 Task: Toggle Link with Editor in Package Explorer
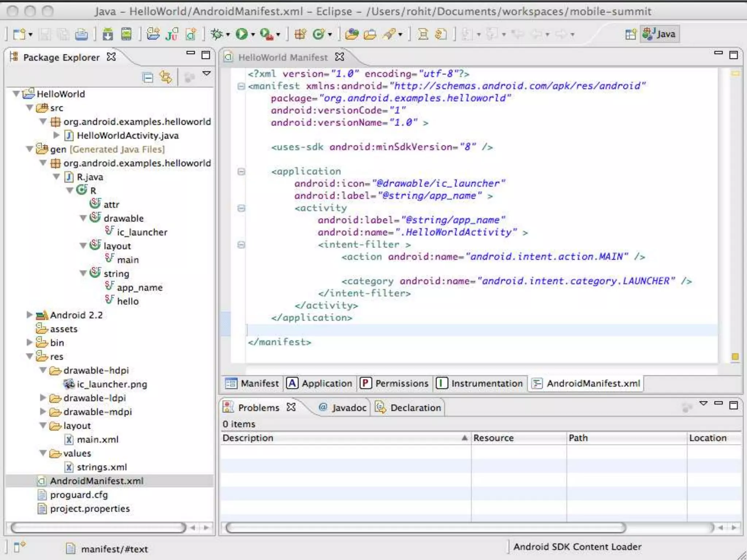click(166, 77)
